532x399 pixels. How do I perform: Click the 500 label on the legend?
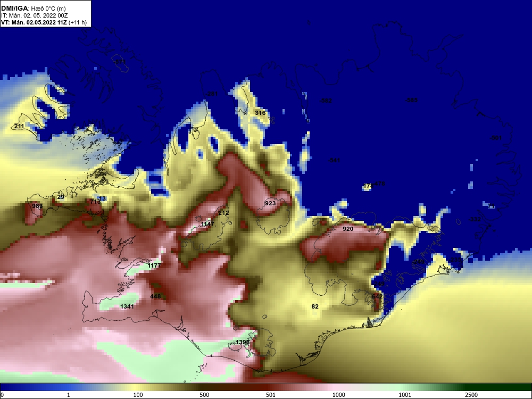click(204, 395)
